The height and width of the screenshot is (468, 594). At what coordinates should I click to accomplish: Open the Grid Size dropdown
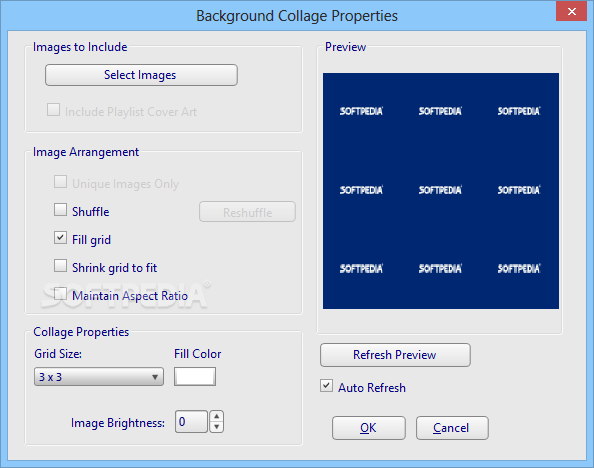(99, 377)
